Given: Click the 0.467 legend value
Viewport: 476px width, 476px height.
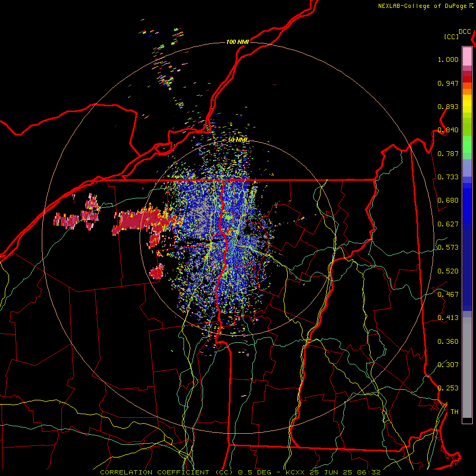Looking at the screenshot, I should [448, 295].
